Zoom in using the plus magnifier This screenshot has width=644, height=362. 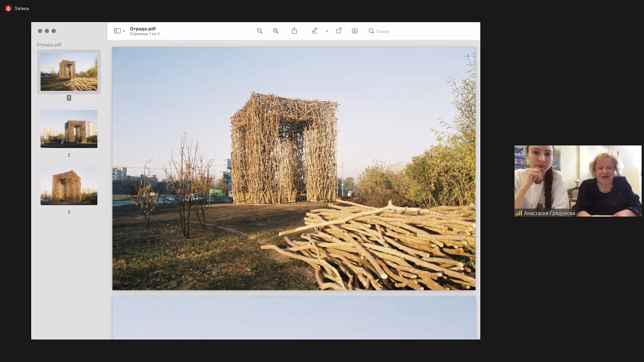click(x=276, y=31)
